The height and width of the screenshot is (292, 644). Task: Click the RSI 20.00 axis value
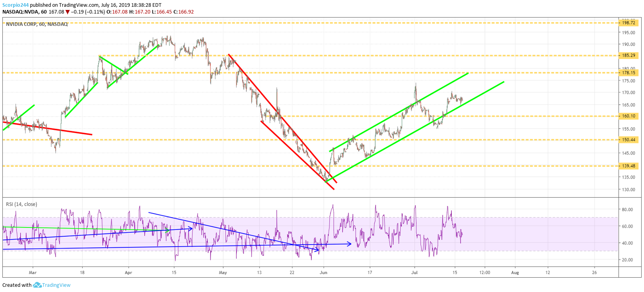point(627,260)
